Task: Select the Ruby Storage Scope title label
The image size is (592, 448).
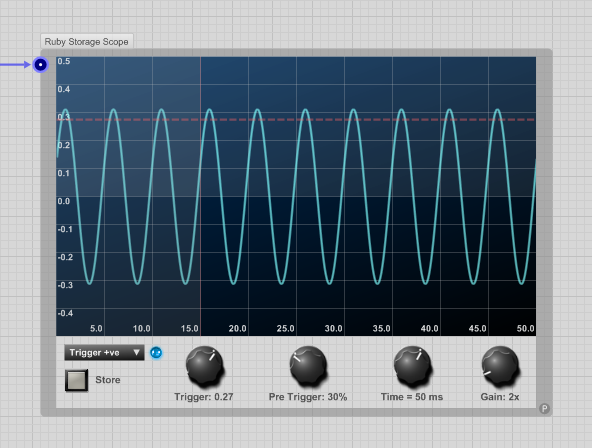Action: click(x=86, y=42)
